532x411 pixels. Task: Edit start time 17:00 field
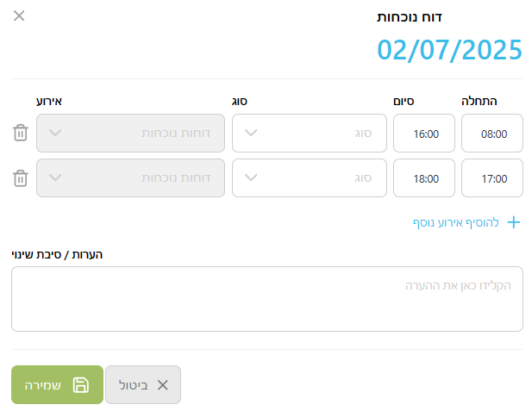[x=492, y=178]
